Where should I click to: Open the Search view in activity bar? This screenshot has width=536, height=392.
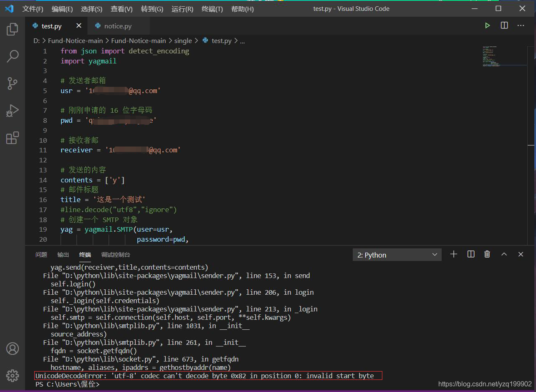(13, 56)
